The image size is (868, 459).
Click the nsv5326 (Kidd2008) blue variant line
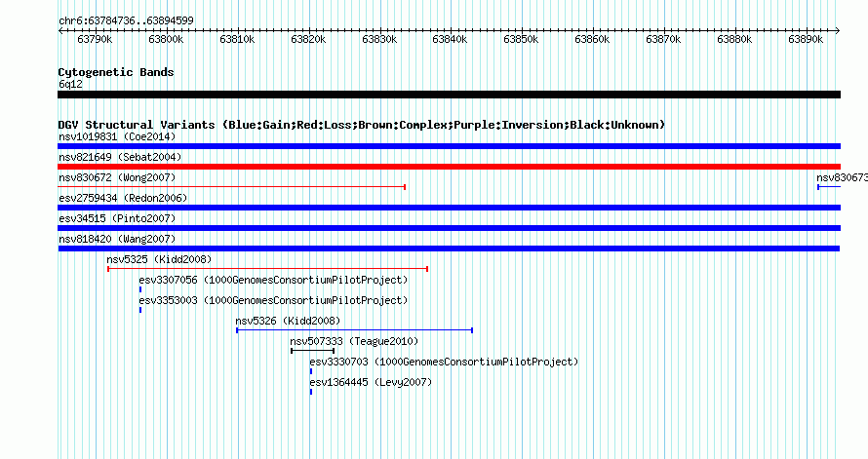click(x=354, y=330)
